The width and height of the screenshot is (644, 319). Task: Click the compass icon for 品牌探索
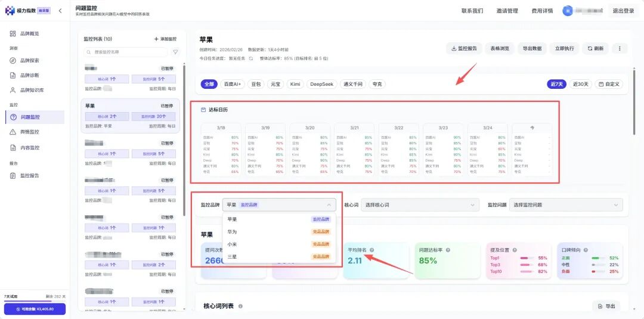click(13, 60)
